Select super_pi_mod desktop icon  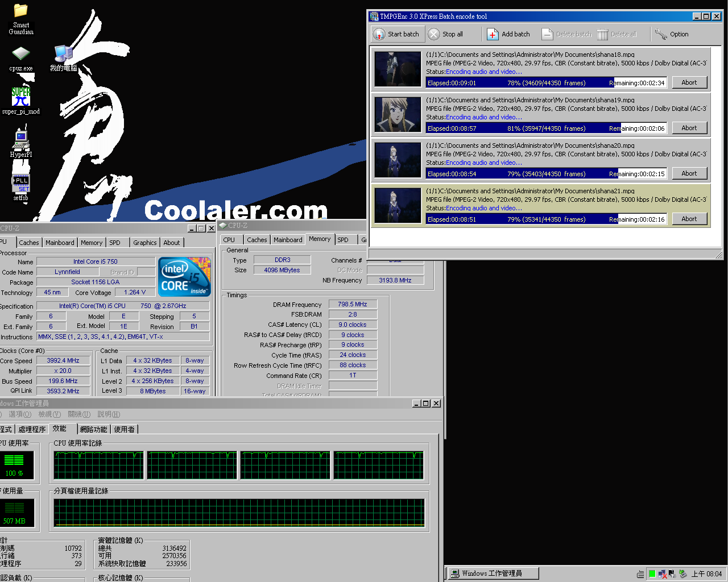(21, 101)
